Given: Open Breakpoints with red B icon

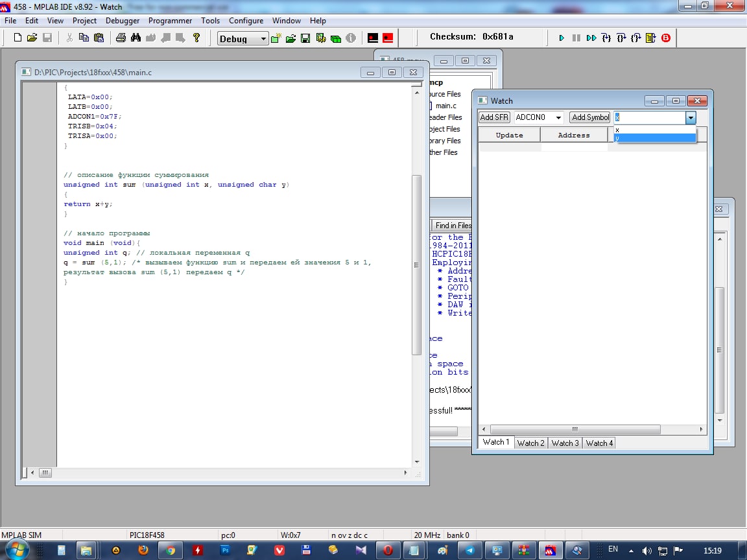Looking at the screenshot, I should (666, 38).
